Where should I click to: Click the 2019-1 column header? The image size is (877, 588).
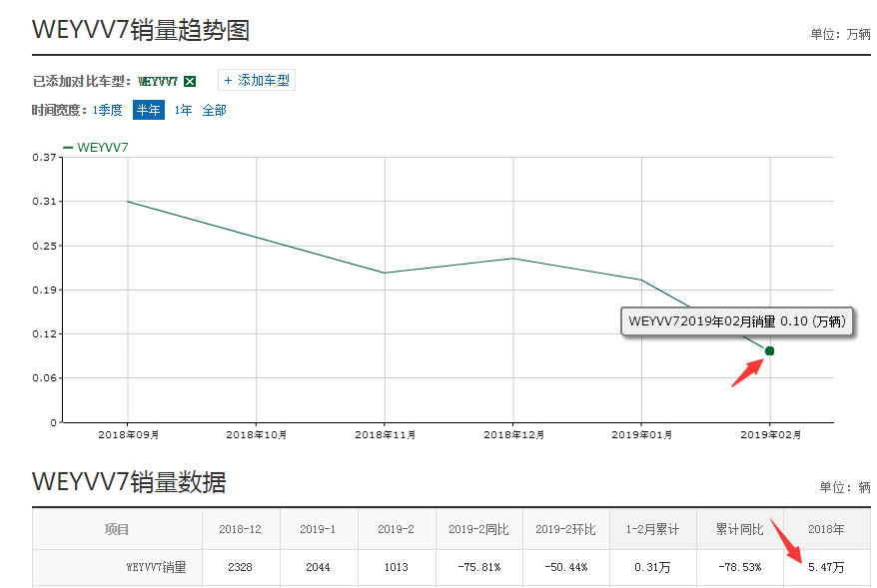[x=318, y=529]
